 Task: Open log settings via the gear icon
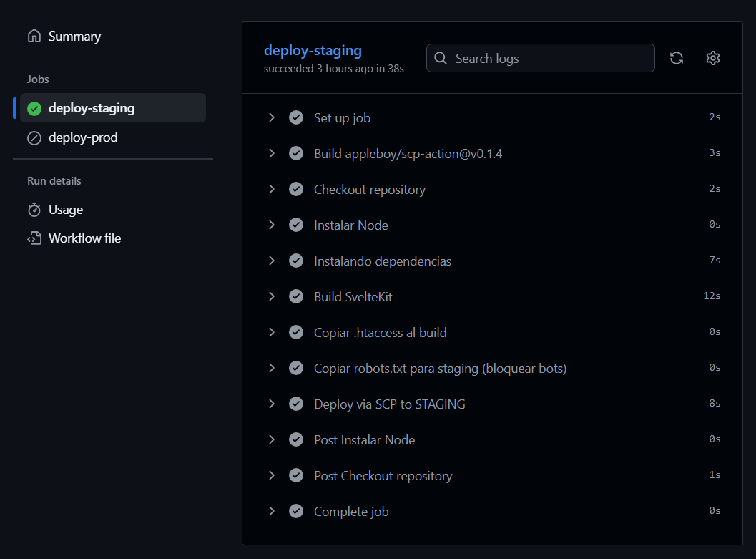[x=712, y=58]
